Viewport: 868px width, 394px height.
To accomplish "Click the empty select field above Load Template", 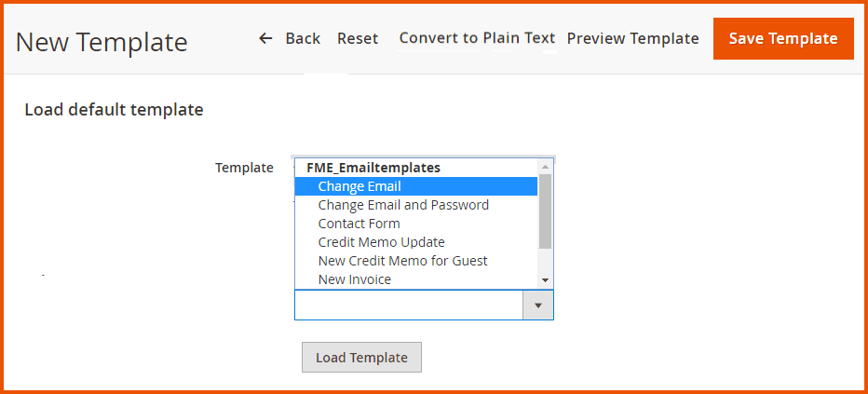I will point(408,305).
